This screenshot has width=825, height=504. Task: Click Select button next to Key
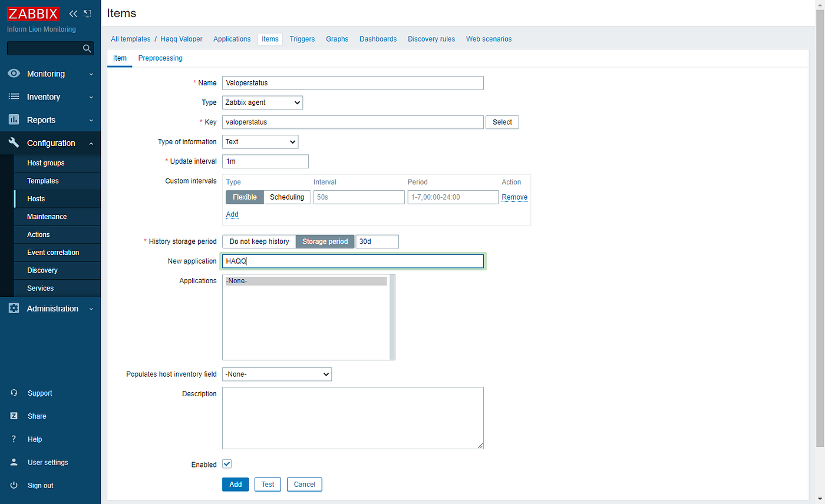point(502,122)
